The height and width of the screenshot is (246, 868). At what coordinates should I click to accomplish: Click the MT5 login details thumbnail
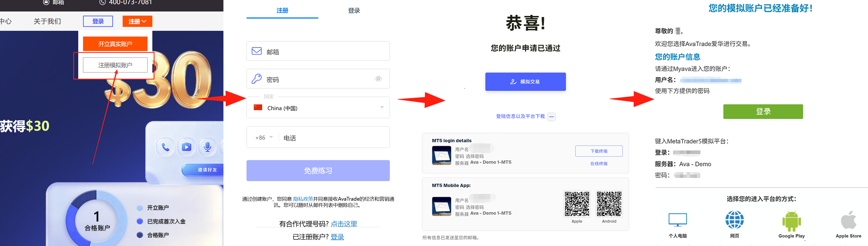pos(441,156)
